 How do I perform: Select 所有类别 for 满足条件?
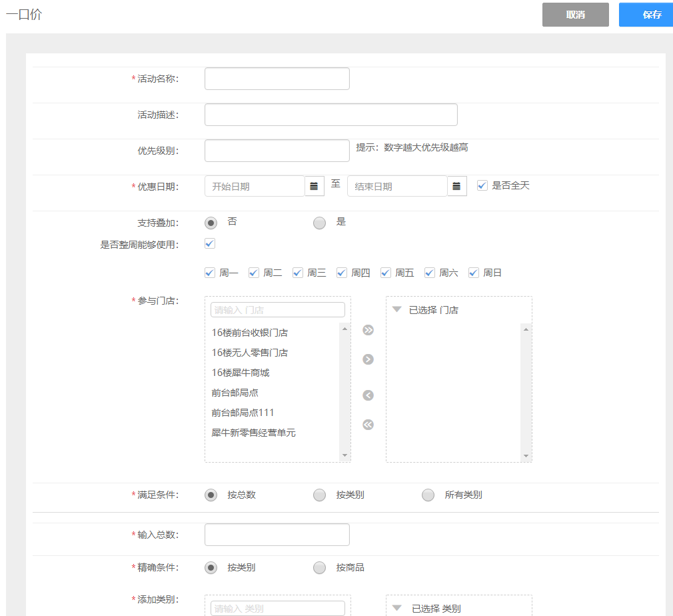pos(428,495)
